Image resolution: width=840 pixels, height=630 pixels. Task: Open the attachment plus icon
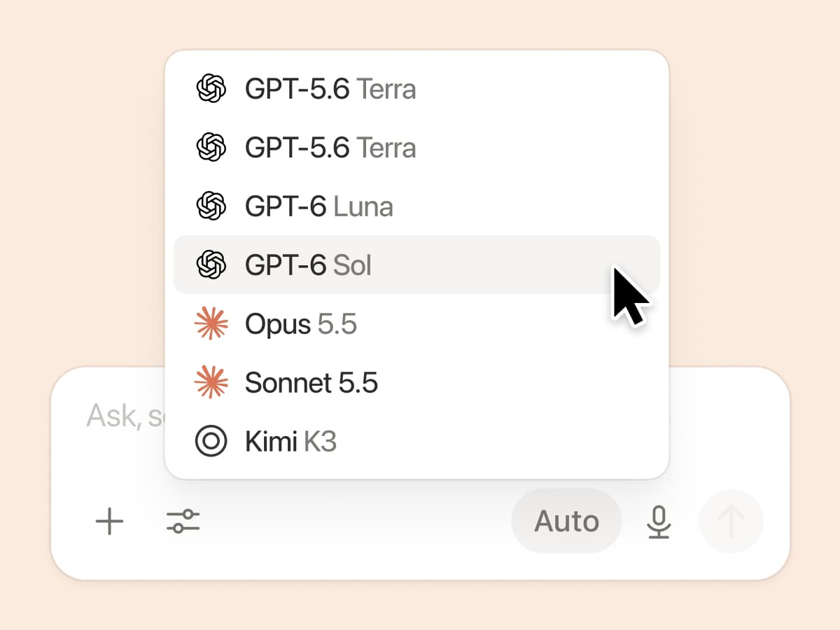click(109, 521)
